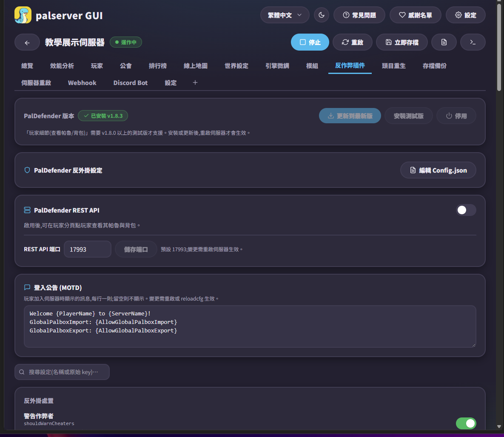This screenshot has height=437, width=504.
Task: Click the 停用 disable button
Action: [456, 116]
